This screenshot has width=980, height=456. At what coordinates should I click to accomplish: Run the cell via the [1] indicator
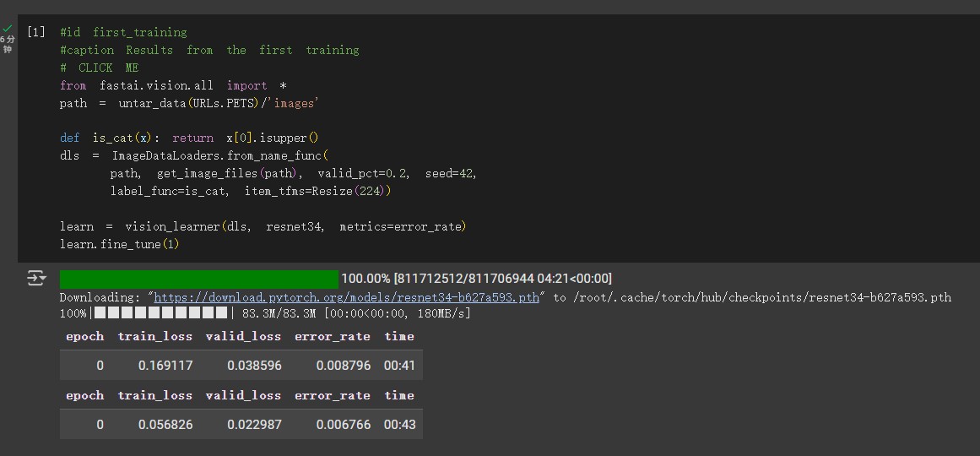pos(35,32)
